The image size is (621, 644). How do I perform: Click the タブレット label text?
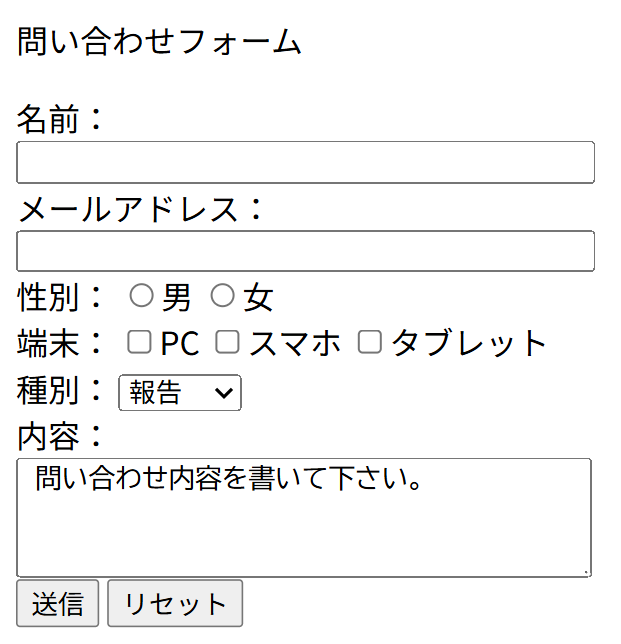[x=468, y=343]
